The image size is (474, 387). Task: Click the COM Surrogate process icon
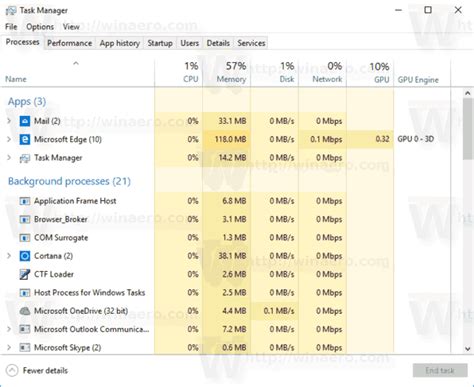coord(25,238)
